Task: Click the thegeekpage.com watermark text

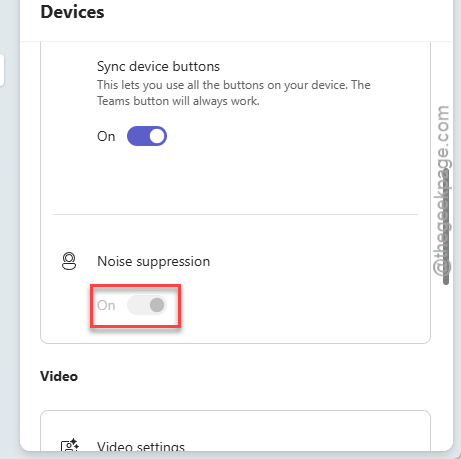Action: (x=442, y=190)
